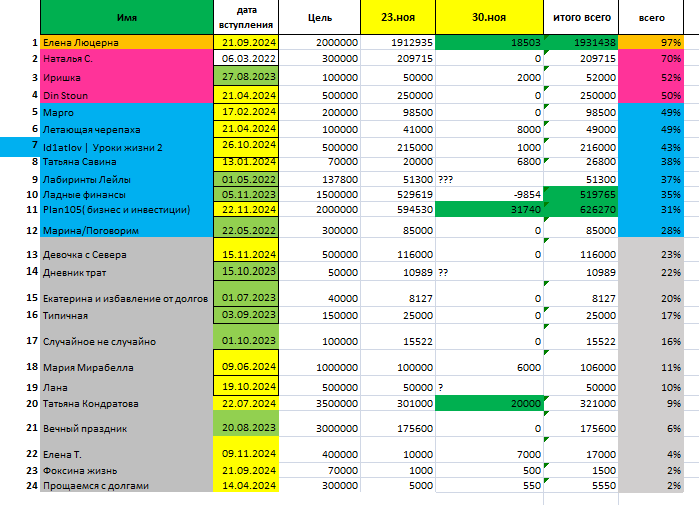Select the orange percentage cell '97%'

pyautogui.click(x=651, y=42)
